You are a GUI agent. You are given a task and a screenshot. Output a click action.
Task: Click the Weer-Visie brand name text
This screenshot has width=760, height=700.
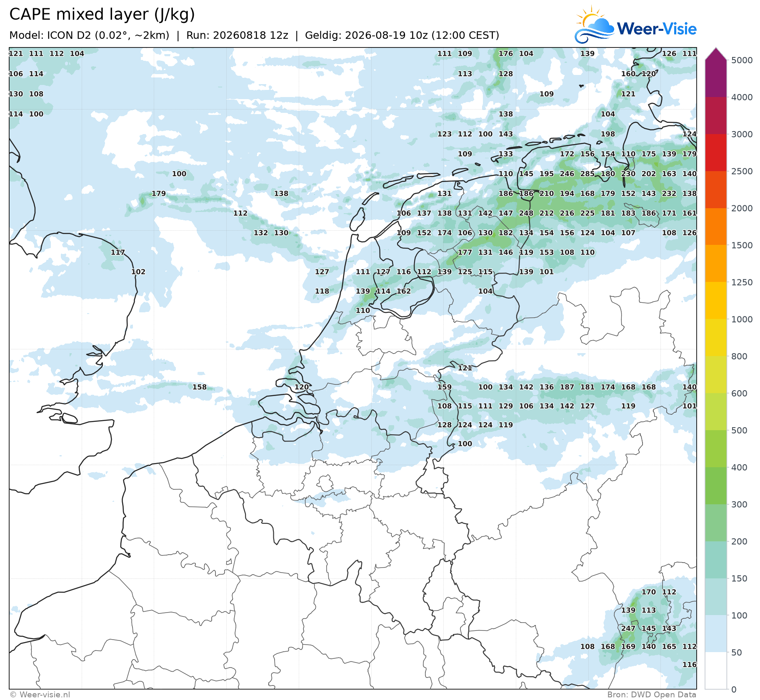tap(657, 29)
